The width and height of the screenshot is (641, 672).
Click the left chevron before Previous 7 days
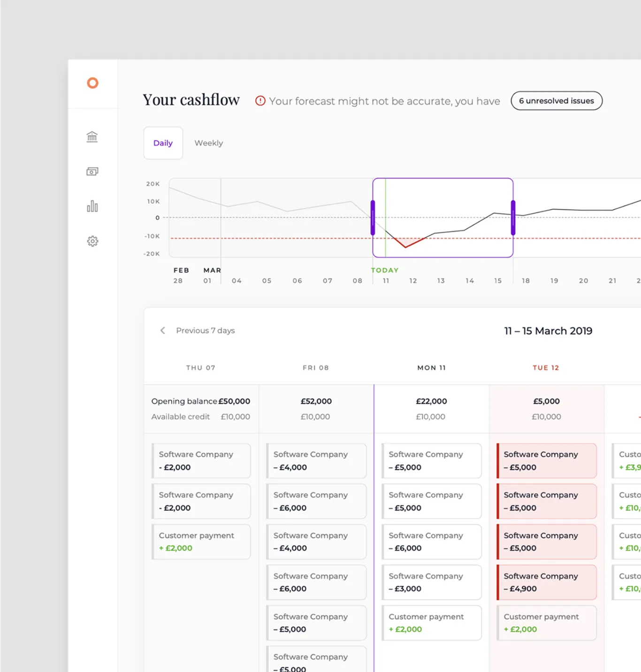click(x=163, y=330)
